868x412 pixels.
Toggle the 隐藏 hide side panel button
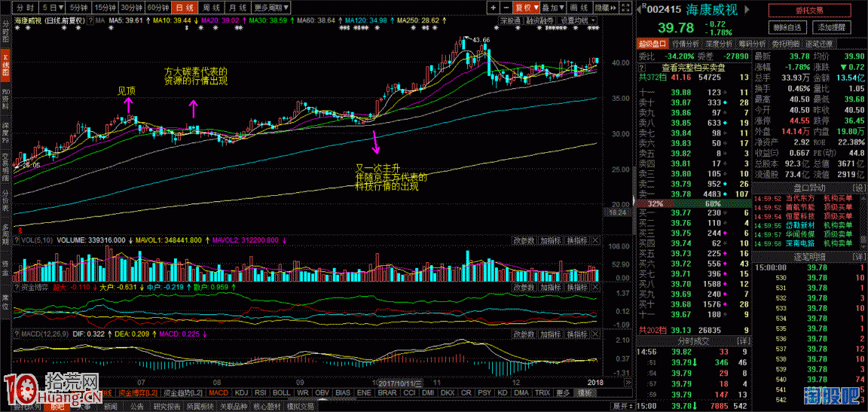click(x=604, y=7)
